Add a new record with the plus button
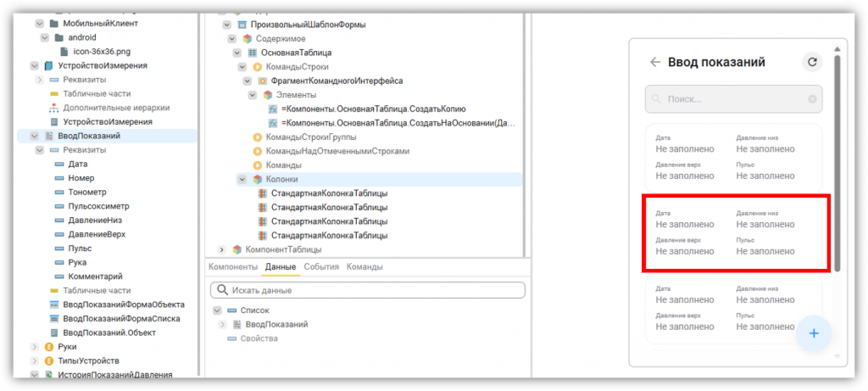 click(x=814, y=333)
